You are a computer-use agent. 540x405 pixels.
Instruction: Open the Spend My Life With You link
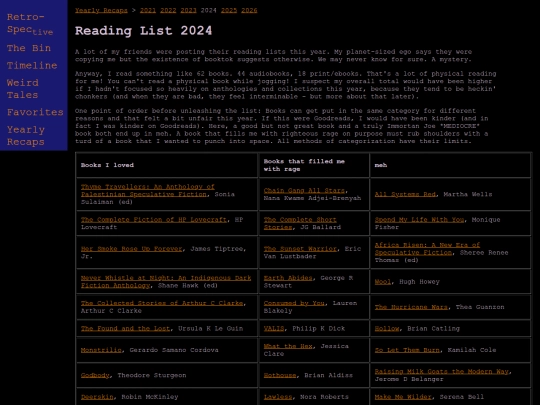419,220
